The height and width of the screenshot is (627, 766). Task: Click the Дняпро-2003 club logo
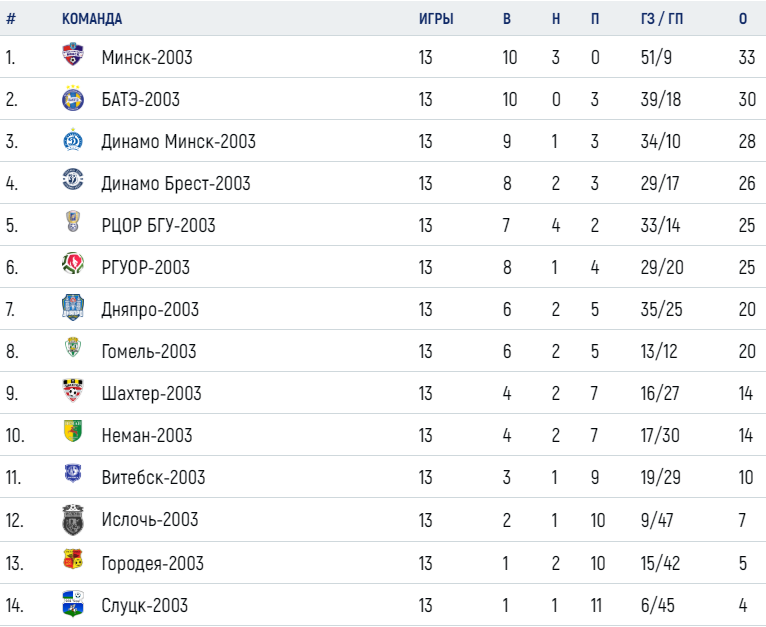click(73, 307)
